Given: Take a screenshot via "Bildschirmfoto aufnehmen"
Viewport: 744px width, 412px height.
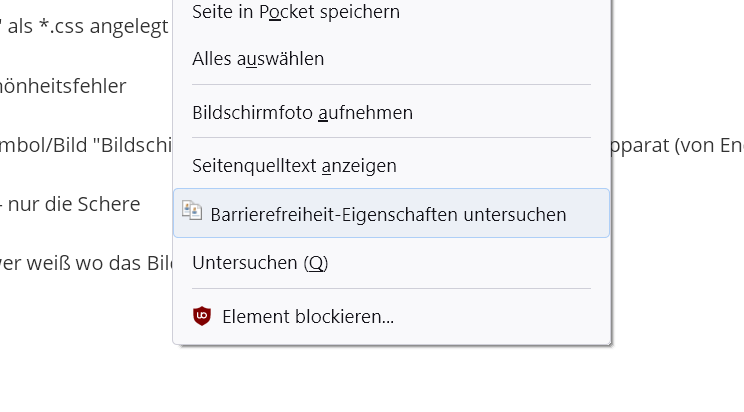Looking at the screenshot, I should (302, 113).
